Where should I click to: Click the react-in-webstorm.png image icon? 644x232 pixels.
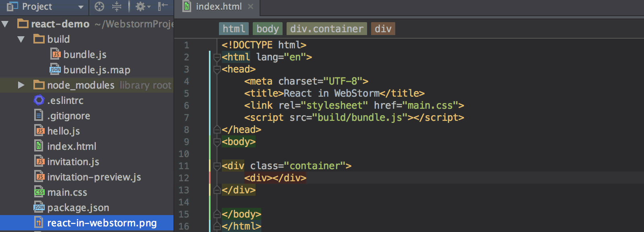(39, 222)
